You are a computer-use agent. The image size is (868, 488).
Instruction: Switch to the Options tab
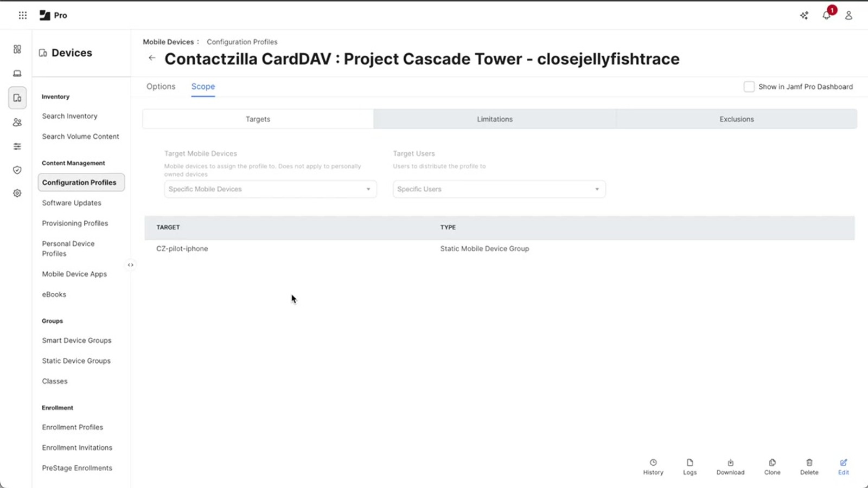(161, 87)
